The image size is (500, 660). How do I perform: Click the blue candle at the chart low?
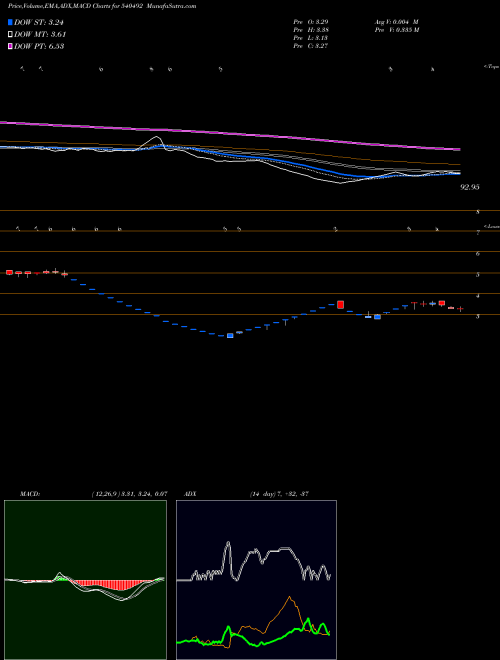point(230,335)
